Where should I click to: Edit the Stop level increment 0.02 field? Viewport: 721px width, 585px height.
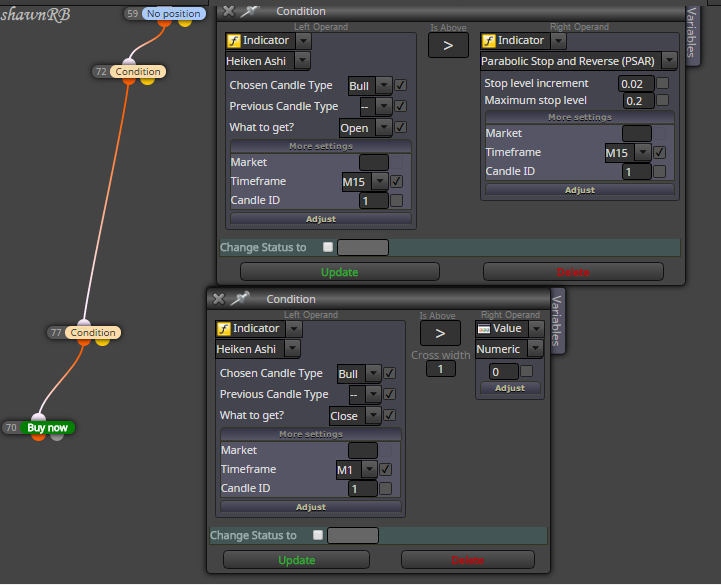click(x=636, y=84)
